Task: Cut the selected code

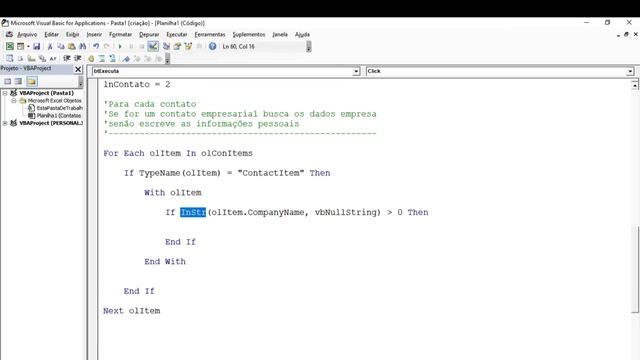Action: 50,47
